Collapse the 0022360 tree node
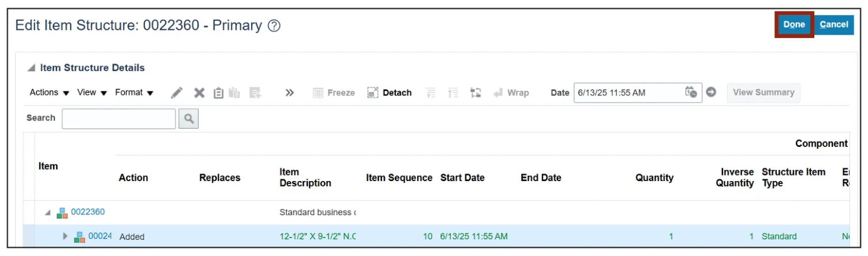The height and width of the screenshot is (256, 868). 48,212
